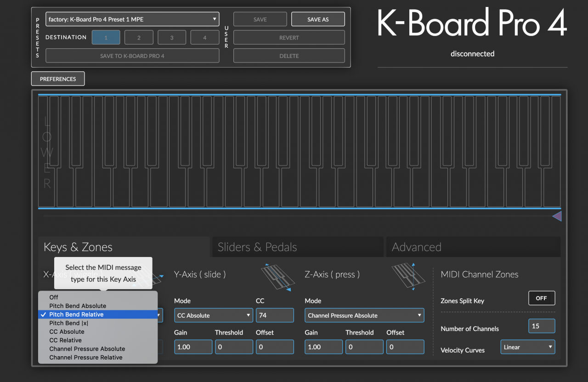Click the SAVE AS button
This screenshot has width=588, height=382.
pyautogui.click(x=318, y=19)
